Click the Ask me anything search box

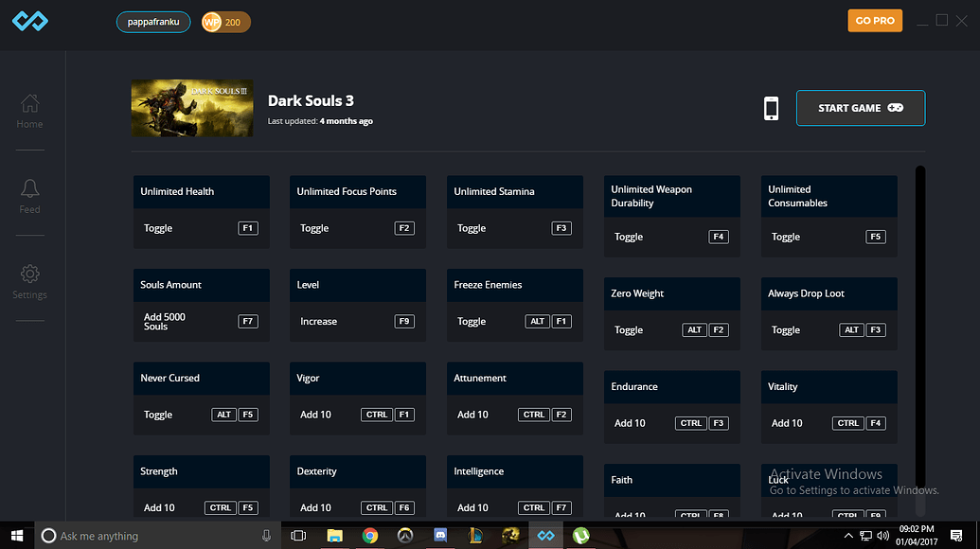point(142,535)
